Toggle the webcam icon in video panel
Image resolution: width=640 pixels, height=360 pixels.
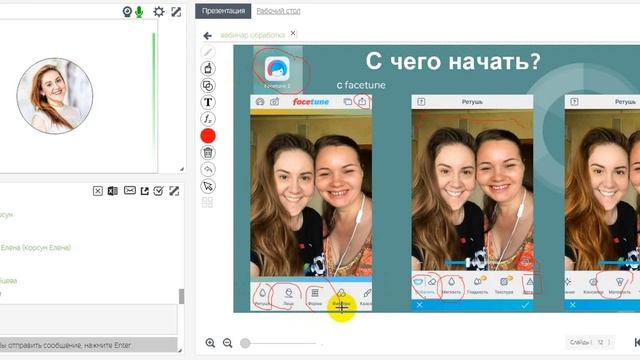click(x=127, y=12)
